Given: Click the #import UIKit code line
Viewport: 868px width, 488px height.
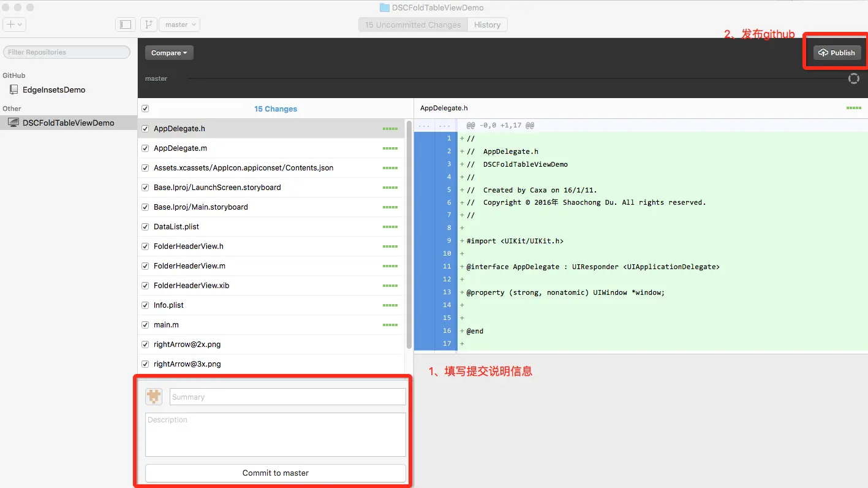Looking at the screenshot, I should tap(515, 241).
